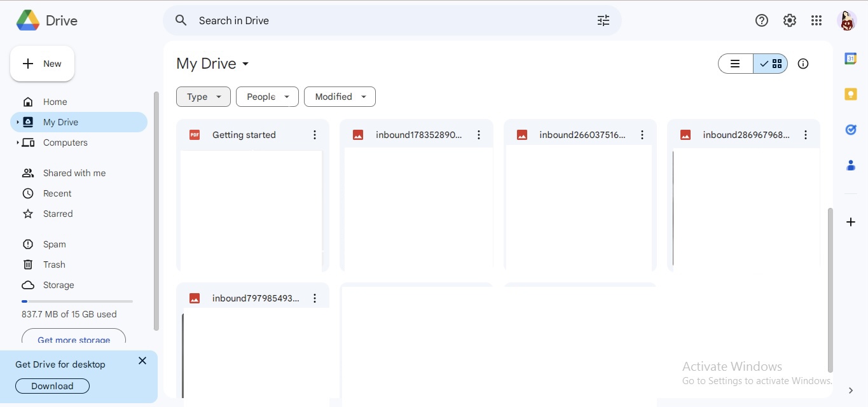Click the storage usage progress bar
This screenshot has height=407, width=868.
tap(77, 301)
